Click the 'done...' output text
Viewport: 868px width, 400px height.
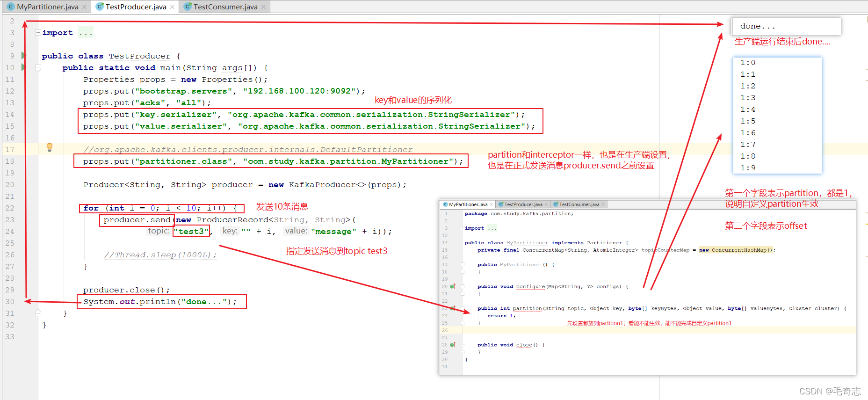coord(758,26)
